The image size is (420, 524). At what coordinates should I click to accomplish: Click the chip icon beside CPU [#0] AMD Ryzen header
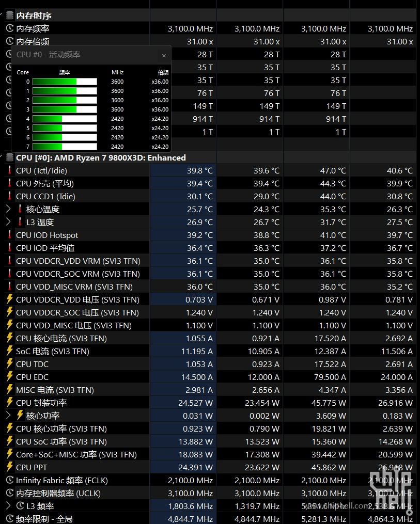click(10, 157)
